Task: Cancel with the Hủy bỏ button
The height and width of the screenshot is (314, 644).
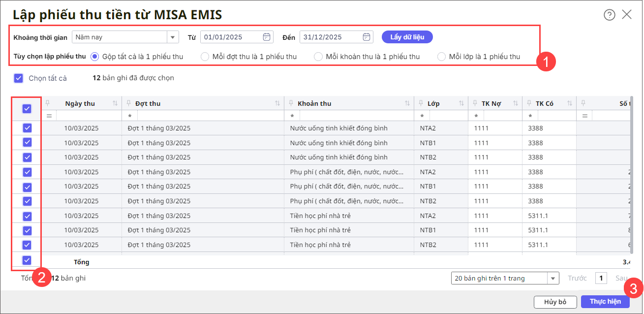Action: click(555, 302)
